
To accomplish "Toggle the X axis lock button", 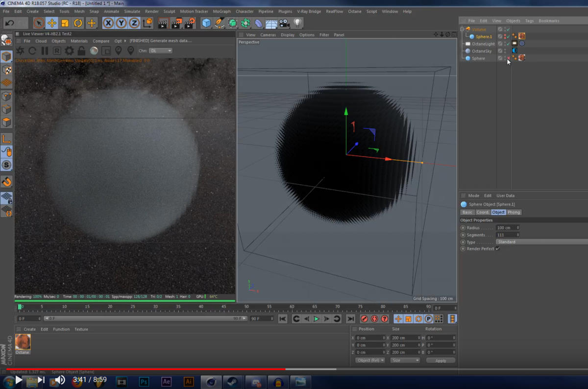I will tap(108, 23).
